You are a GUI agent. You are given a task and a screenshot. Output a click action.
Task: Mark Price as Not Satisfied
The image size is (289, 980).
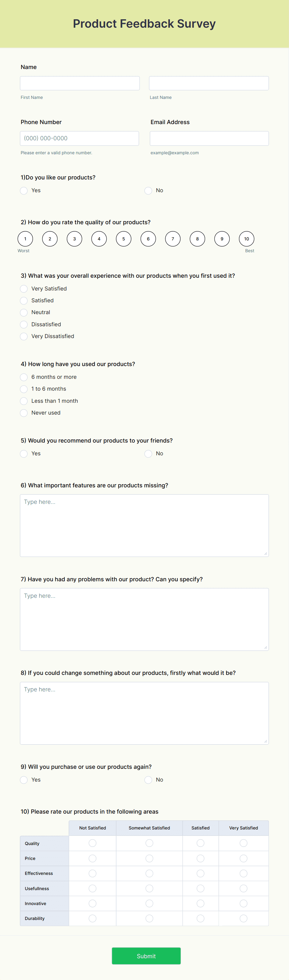pos(92,858)
